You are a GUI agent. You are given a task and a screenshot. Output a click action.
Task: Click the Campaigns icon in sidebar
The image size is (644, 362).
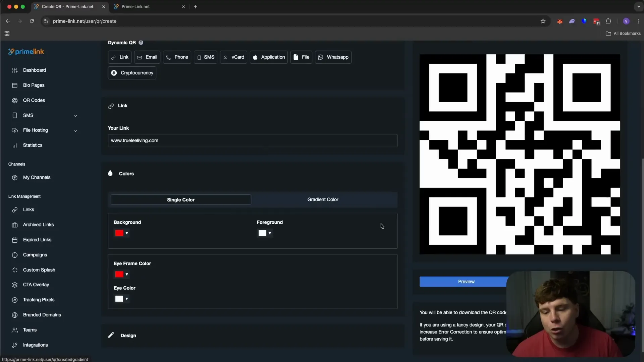click(15, 255)
